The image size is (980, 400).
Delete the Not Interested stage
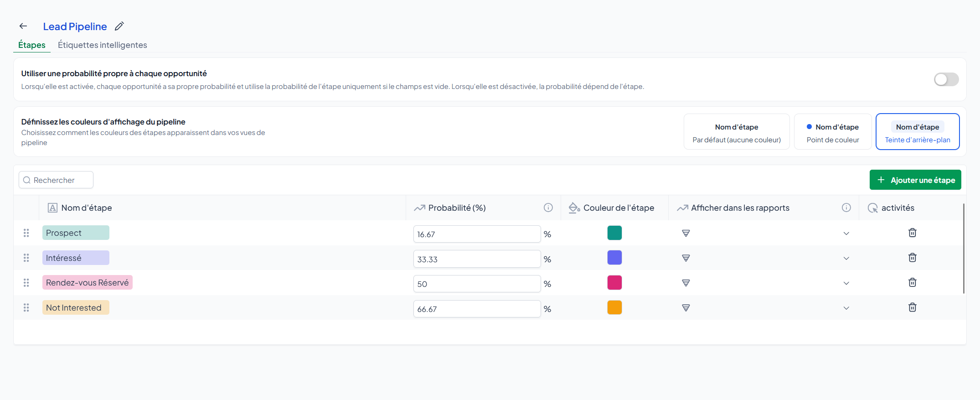pos(912,307)
